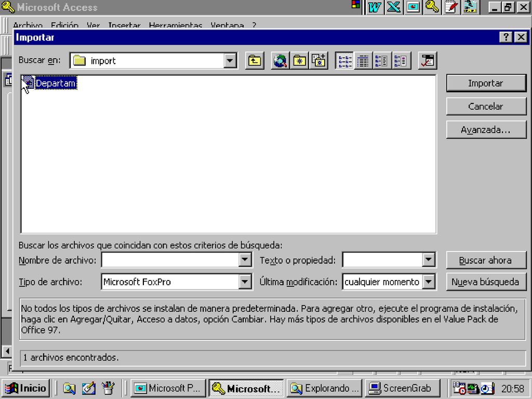Open the Avanzada... search options
This screenshot has width=532, height=399.
pos(486,129)
